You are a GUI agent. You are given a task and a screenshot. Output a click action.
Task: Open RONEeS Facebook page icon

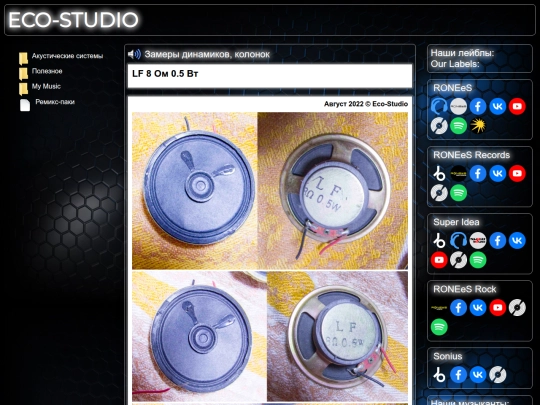[x=478, y=106]
